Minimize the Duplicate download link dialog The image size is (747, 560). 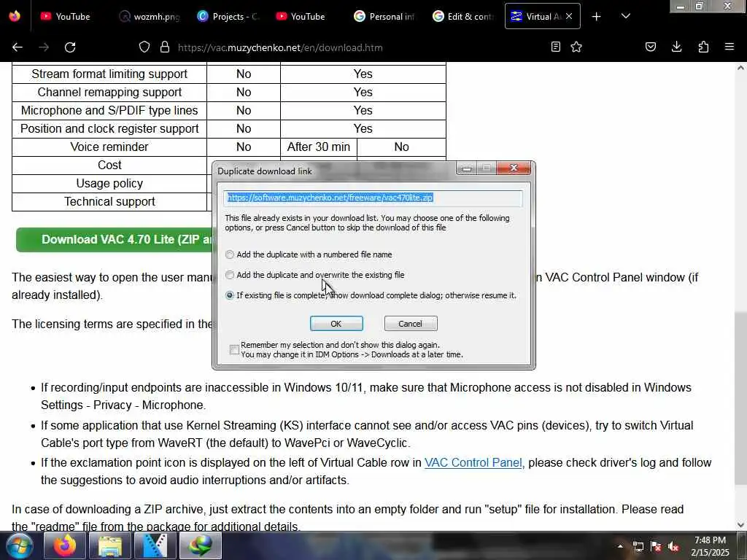(467, 168)
